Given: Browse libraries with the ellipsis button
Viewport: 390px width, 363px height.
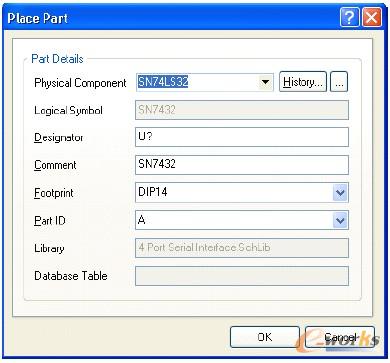Looking at the screenshot, I should point(339,82).
